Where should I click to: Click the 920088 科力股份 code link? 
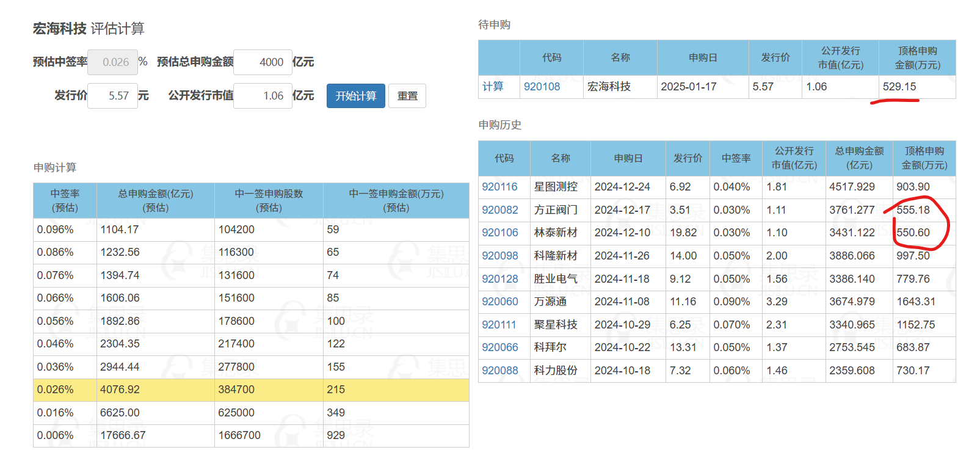[x=499, y=371]
